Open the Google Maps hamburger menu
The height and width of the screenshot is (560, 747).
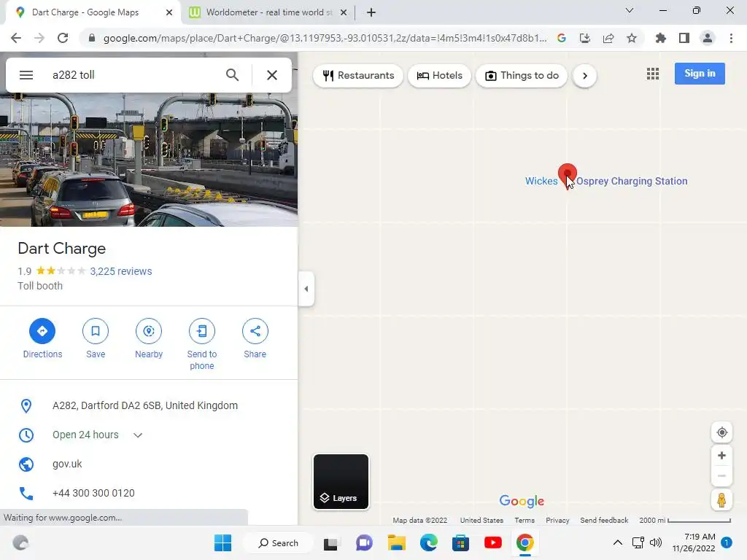coord(26,75)
